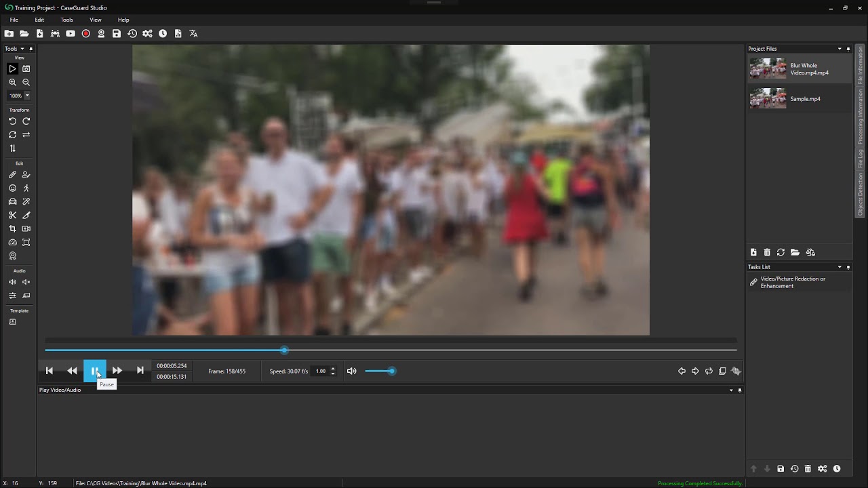Select the magic wand enhancement tool
The height and width of the screenshot is (488, 868).
(x=26, y=202)
